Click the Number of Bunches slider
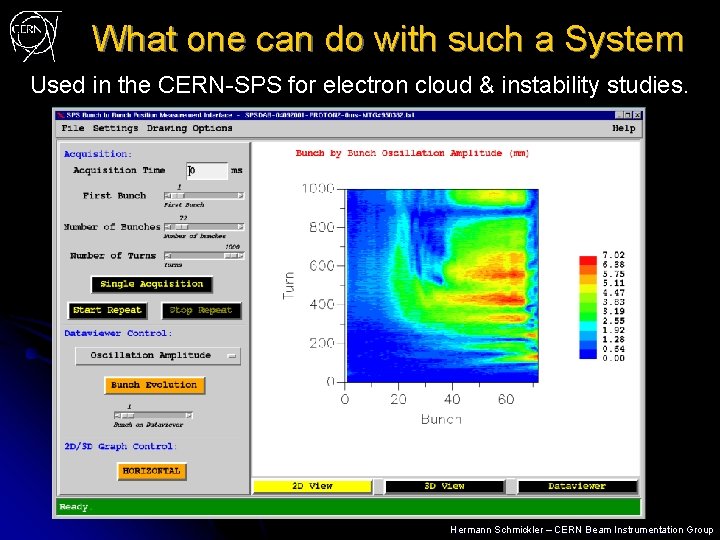 (204, 227)
